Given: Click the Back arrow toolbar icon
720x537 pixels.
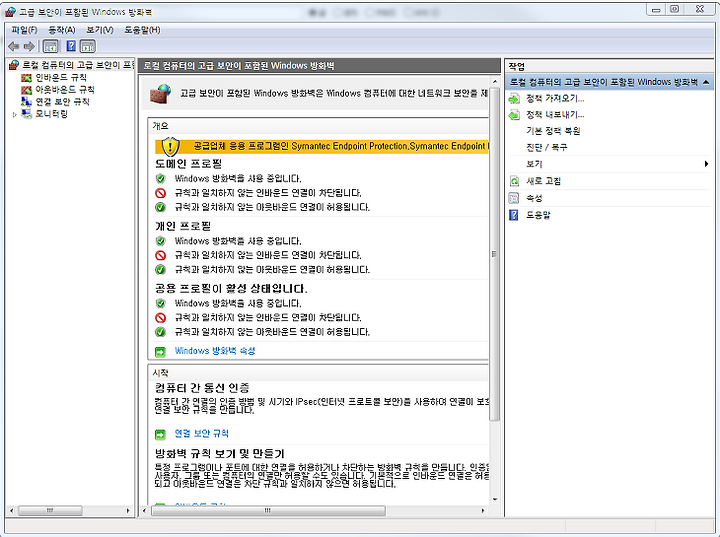Looking at the screenshot, I should click(13, 46).
